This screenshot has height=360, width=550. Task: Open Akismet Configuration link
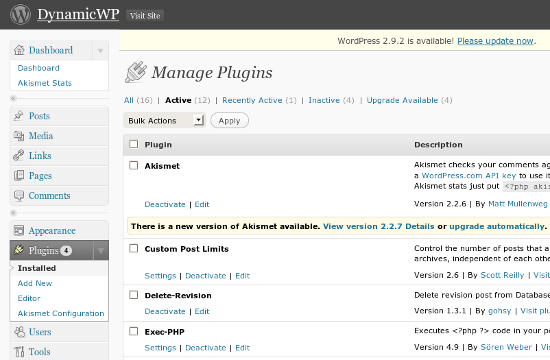(61, 313)
